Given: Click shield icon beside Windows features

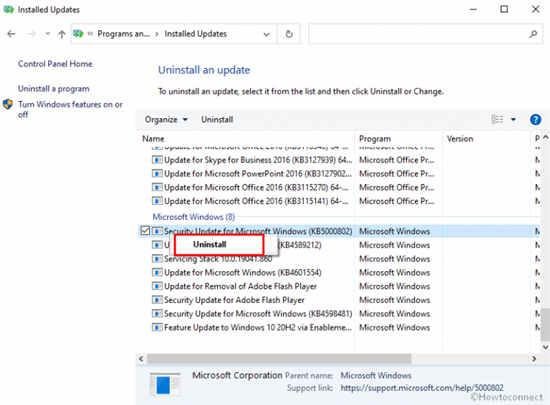Looking at the screenshot, I should [8, 104].
